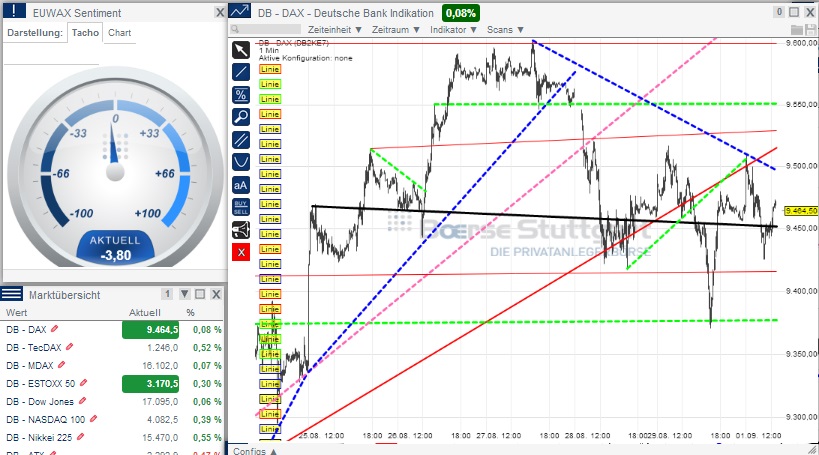The width and height of the screenshot is (819, 455).
Task: Click the 0,39 % change for NASDAQ 100
Action: pos(207,419)
